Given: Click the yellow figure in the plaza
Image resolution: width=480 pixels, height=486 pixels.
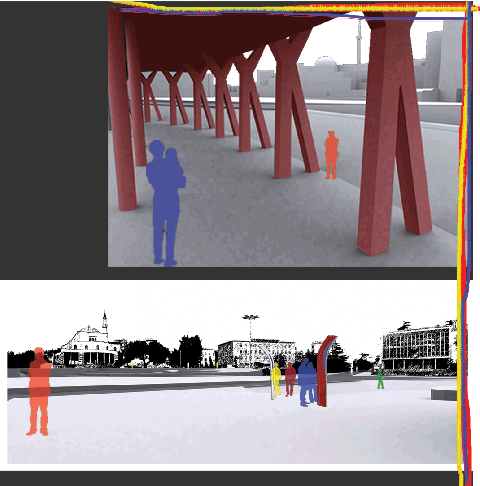Looking at the screenshot, I should 276,379.
